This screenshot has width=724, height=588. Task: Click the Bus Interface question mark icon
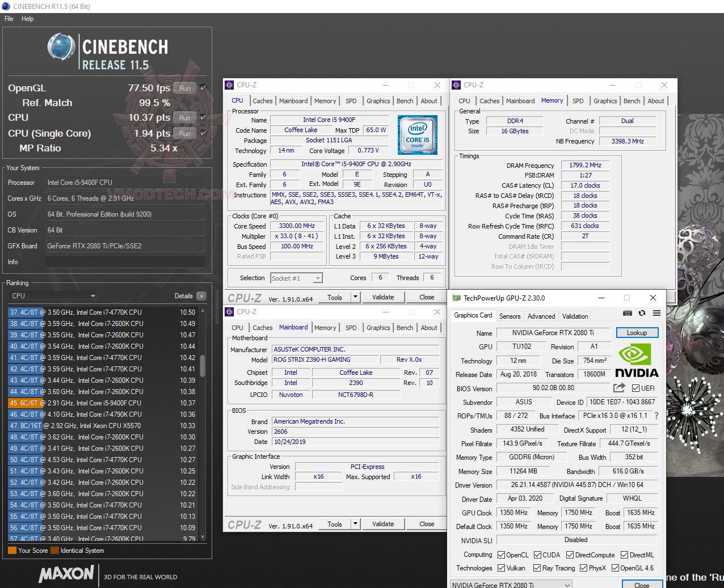(x=656, y=416)
